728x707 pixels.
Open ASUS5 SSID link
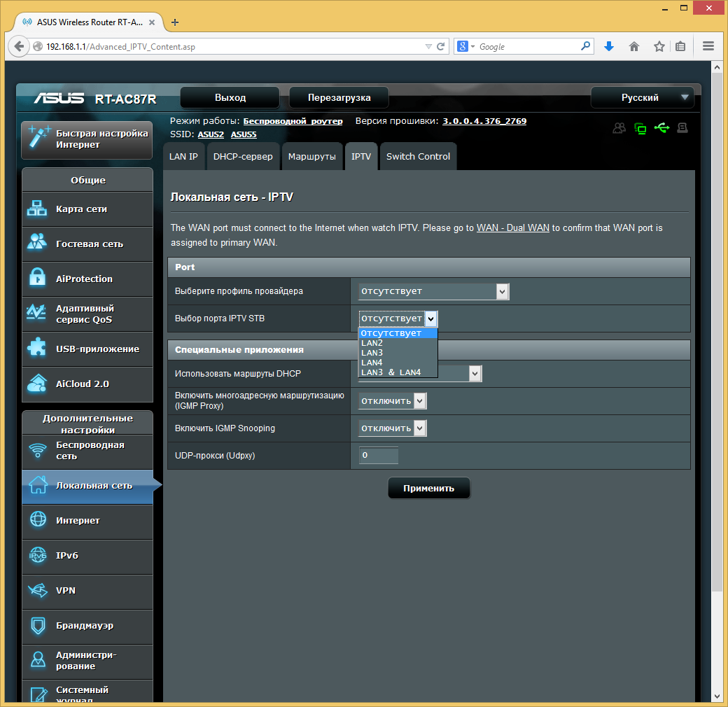coord(244,134)
